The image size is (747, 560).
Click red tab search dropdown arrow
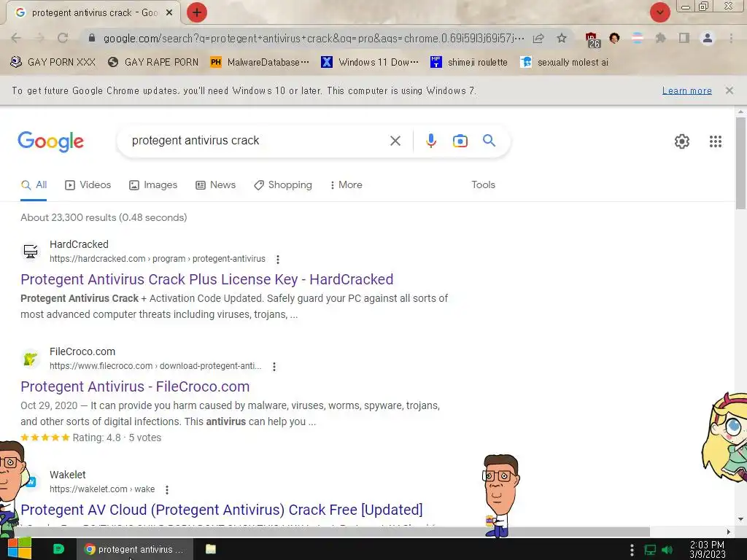(659, 12)
